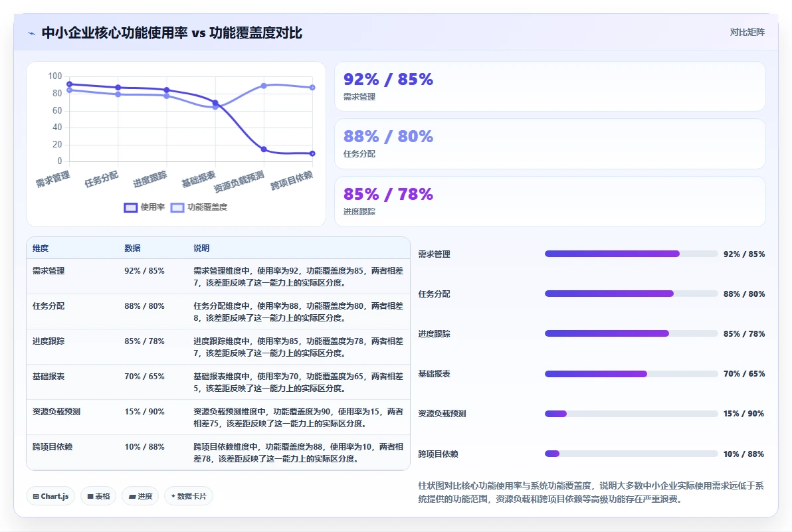Click the trend icon beside the dashboard title

point(32,33)
